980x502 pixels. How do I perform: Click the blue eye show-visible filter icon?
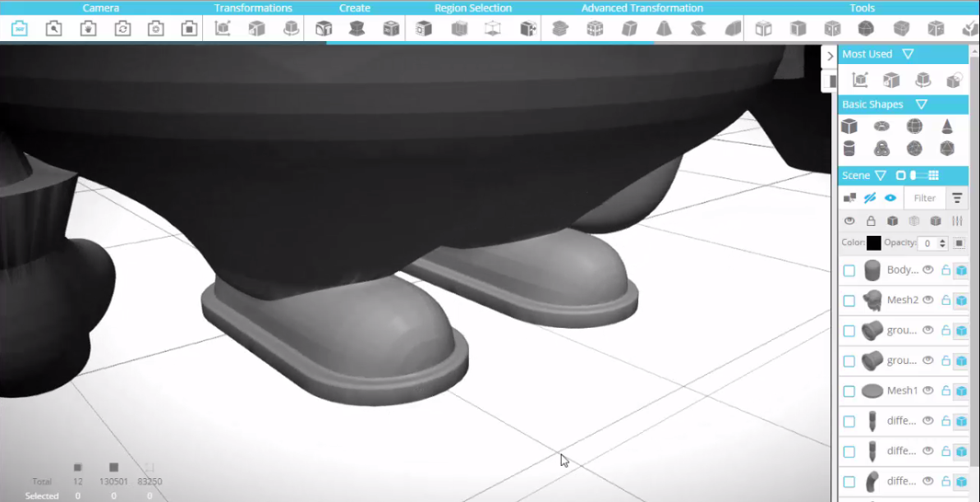[890, 197]
